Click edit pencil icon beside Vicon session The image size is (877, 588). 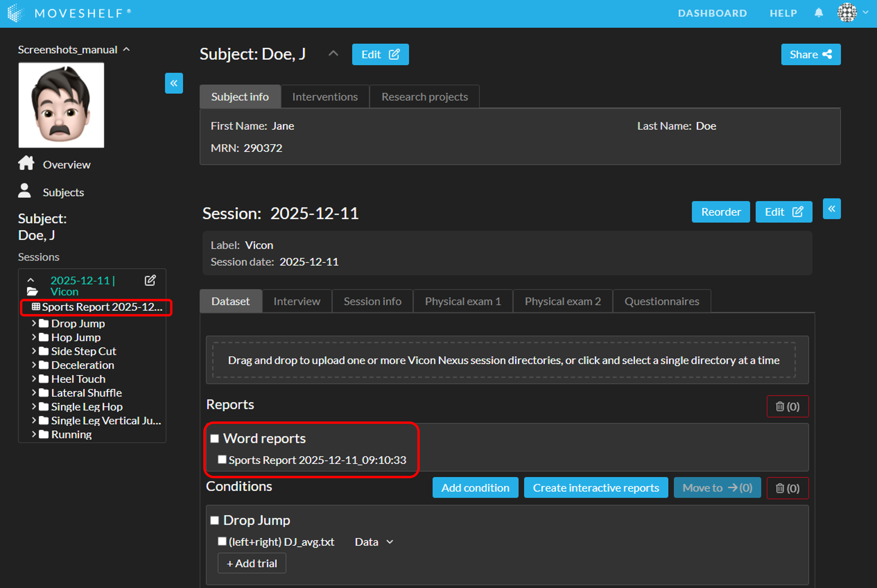pyautogui.click(x=150, y=281)
